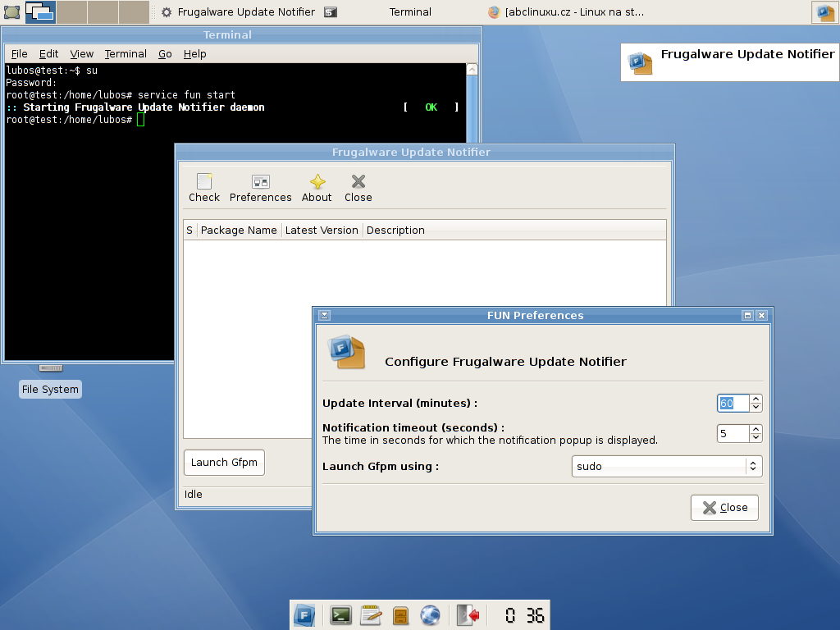Click the Terminal scrollbar up arrow

coord(472,70)
